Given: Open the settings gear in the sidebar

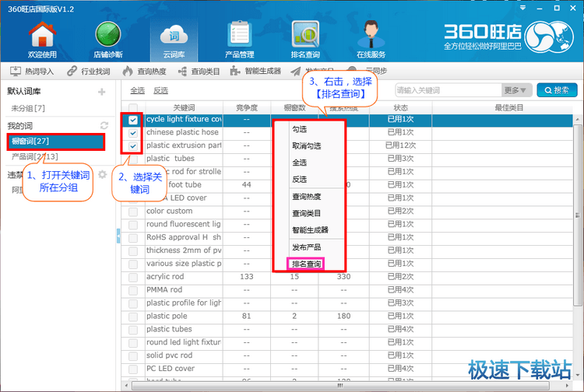Looking at the screenshot, I should [103, 174].
